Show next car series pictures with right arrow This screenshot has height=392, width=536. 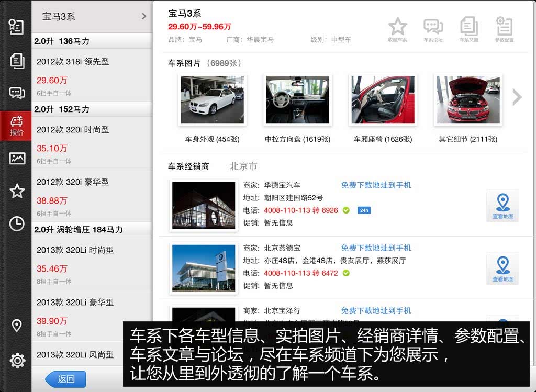tap(517, 97)
